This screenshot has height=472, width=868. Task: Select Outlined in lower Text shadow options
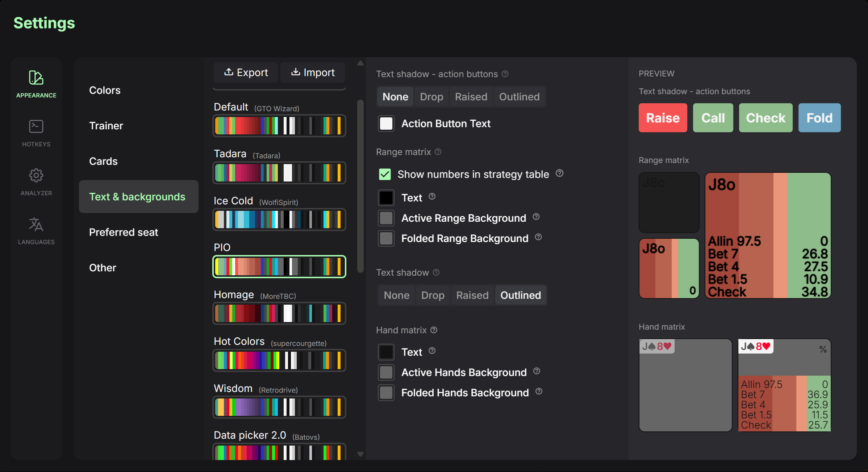click(521, 295)
